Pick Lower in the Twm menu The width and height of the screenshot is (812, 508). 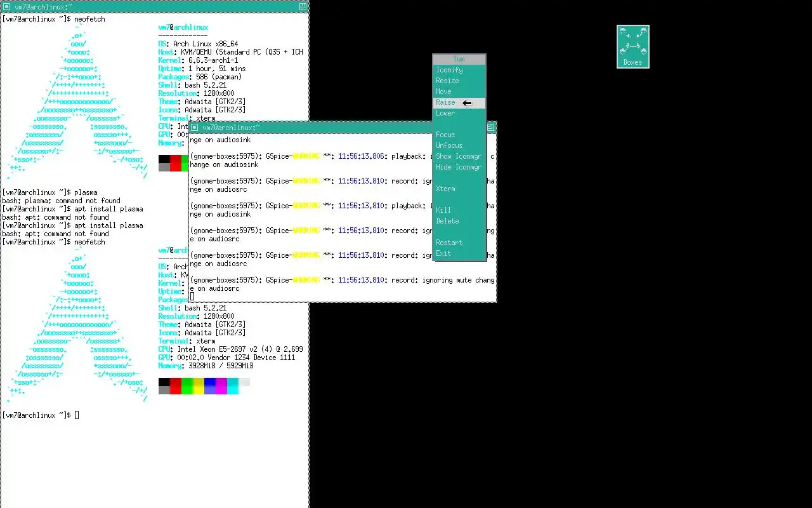(x=459, y=114)
